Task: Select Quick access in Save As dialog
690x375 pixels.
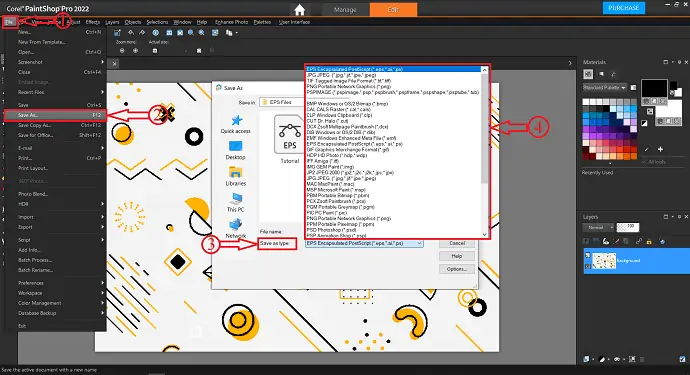Action: 235,124
